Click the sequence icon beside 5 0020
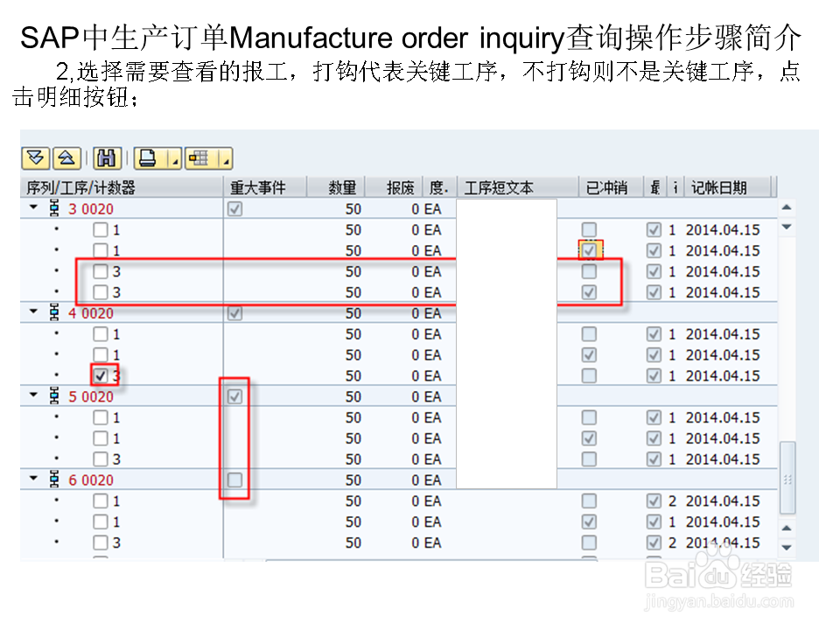 click(x=54, y=395)
